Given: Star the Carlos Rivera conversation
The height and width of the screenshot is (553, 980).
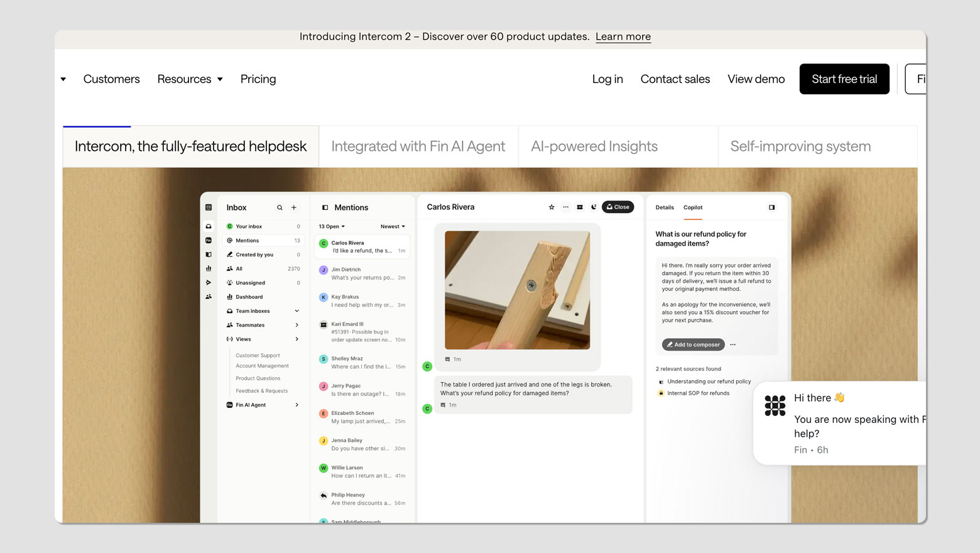Looking at the screenshot, I should tap(552, 207).
